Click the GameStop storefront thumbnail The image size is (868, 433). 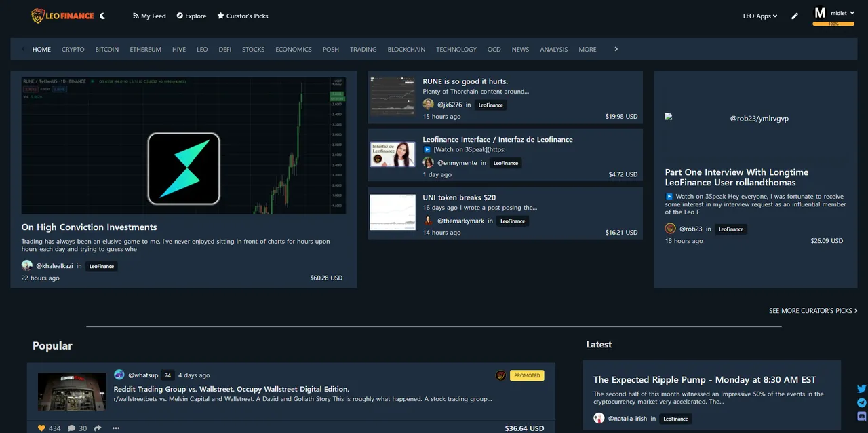(72, 392)
